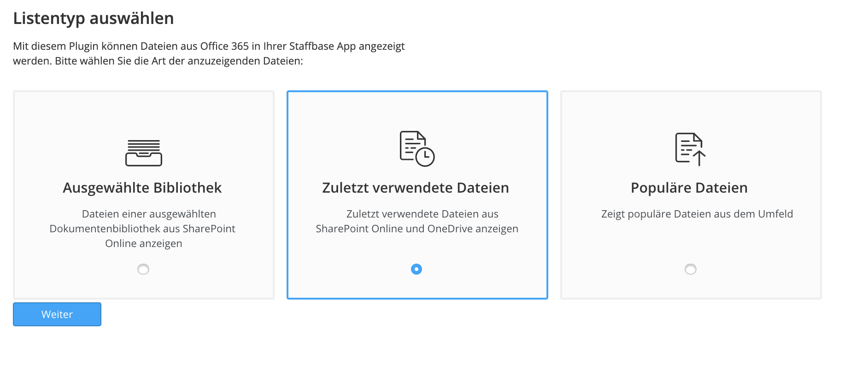Click description about ausgewählten Dokumentenbibliothek

coord(143,229)
